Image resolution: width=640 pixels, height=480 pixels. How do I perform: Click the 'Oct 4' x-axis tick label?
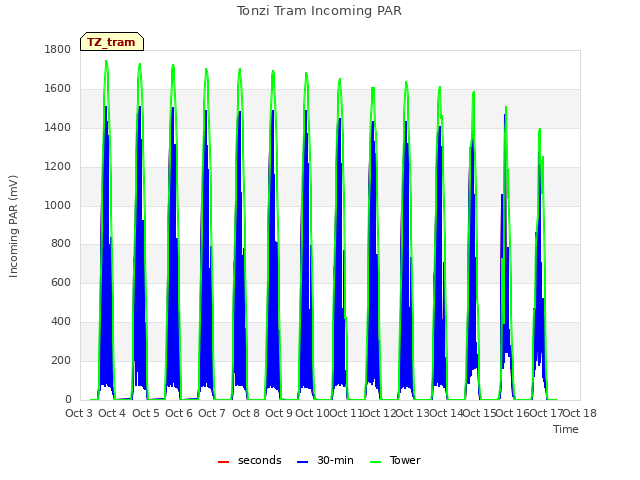[112, 413]
